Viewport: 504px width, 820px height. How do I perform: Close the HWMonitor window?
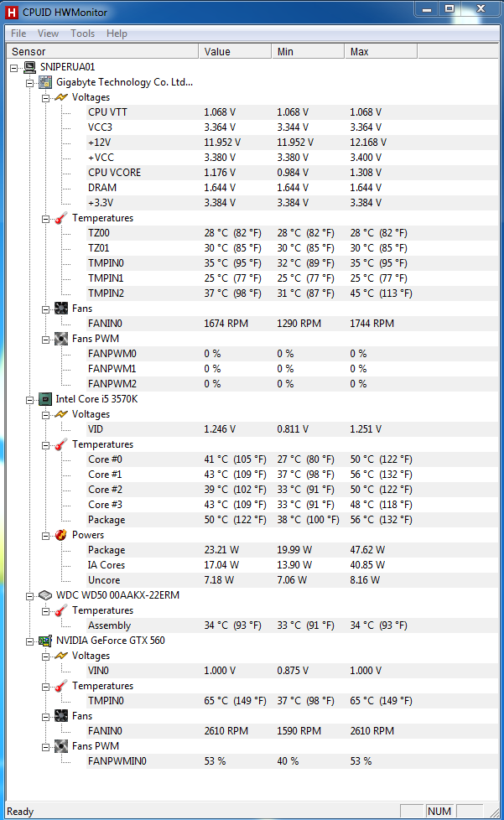481,9
